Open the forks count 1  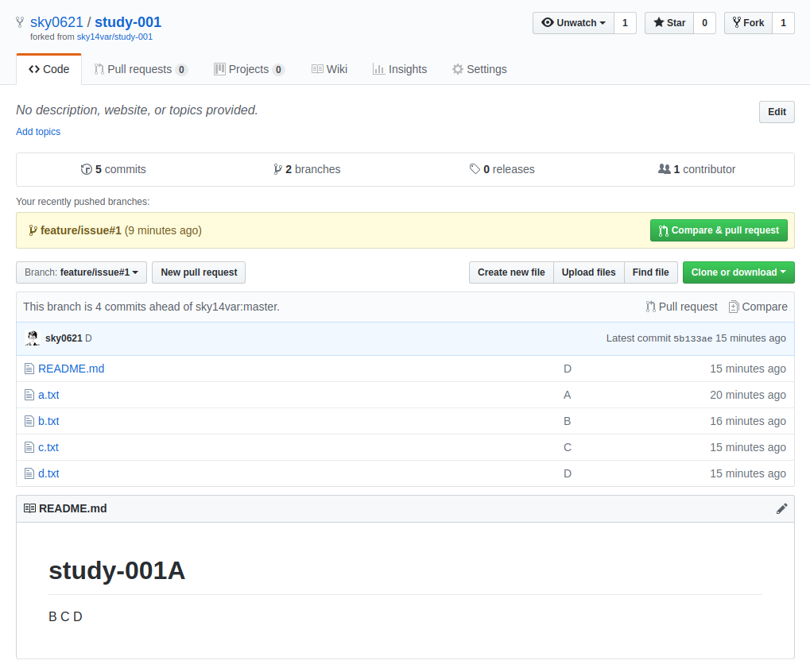click(783, 23)
